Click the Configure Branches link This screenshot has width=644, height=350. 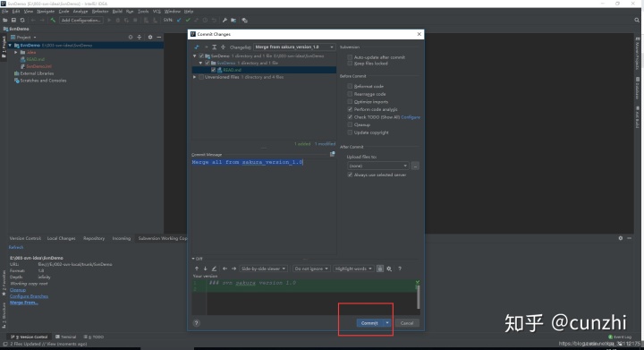29,296
